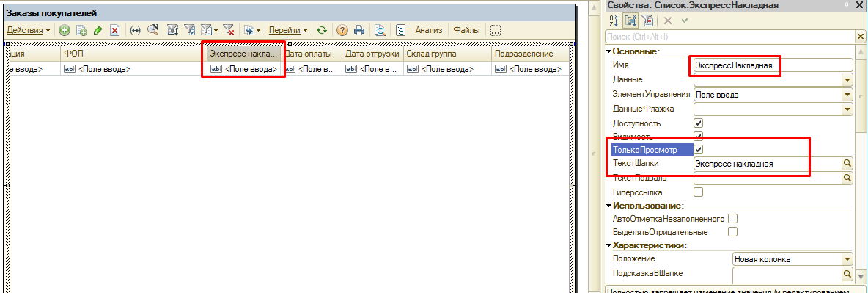Viewport: 868px width, 293px height.
Task: Open create-based-on dropdown icon
Action: tap(252, 30)
